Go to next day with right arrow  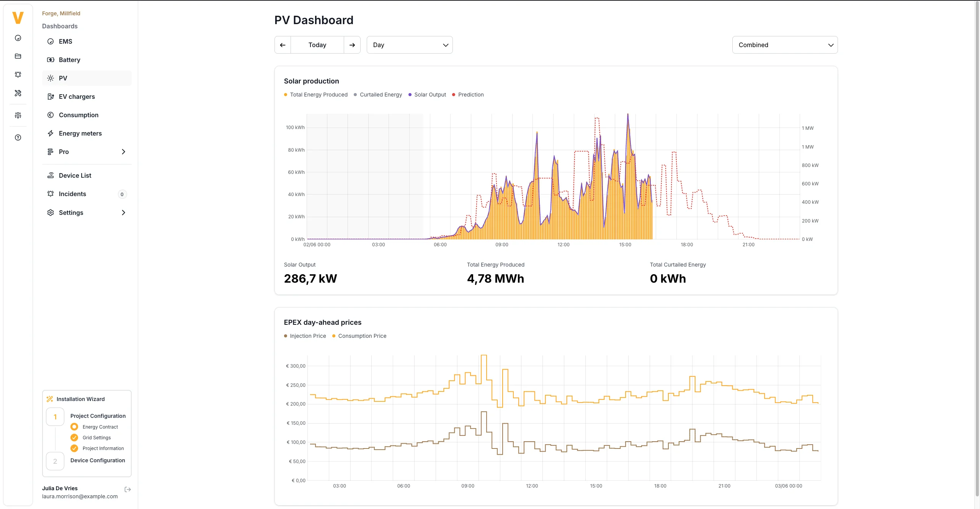352,45
